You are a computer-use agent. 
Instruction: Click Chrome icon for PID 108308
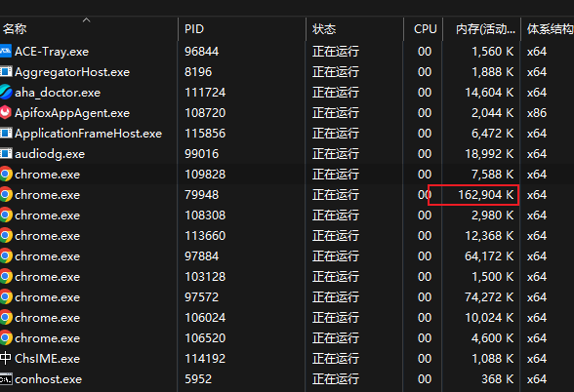pos(6,215)
